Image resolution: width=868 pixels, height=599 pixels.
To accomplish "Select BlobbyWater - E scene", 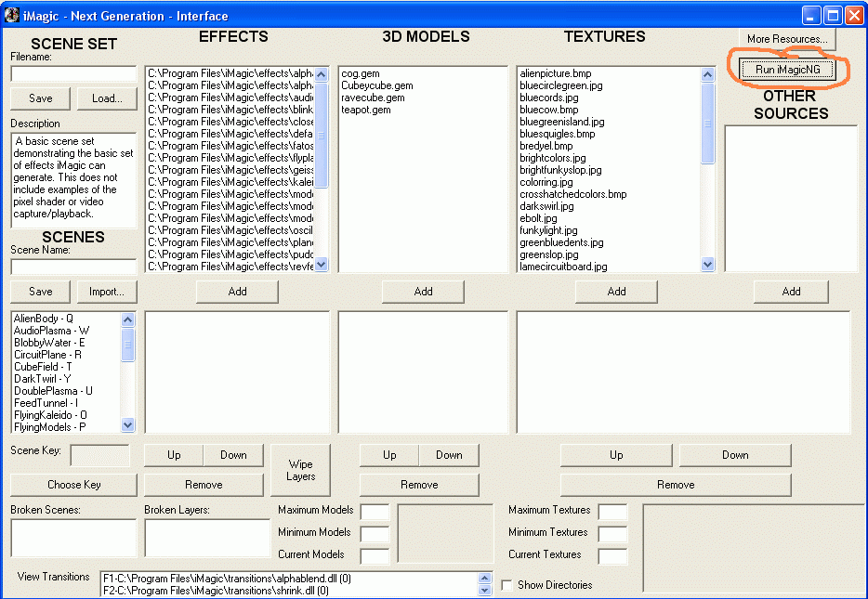I will point(49,343).
